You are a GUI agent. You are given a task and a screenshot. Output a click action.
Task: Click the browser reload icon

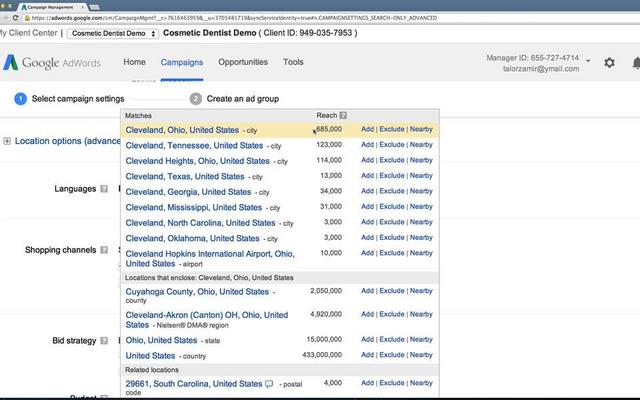tap(16, 18)
